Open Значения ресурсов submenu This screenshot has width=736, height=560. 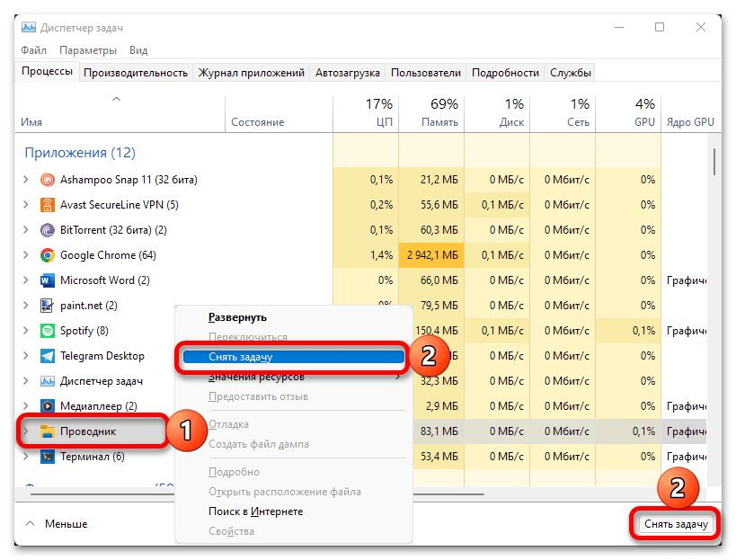pyautogui.click(x=294, y=377)
